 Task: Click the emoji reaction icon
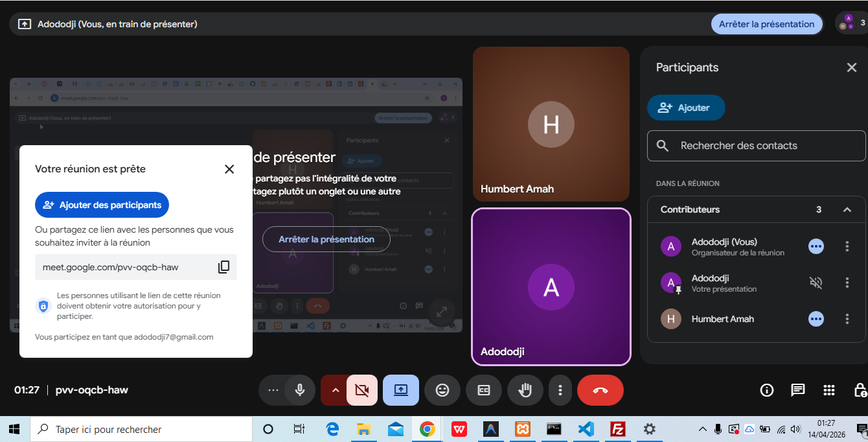(442, 390)
